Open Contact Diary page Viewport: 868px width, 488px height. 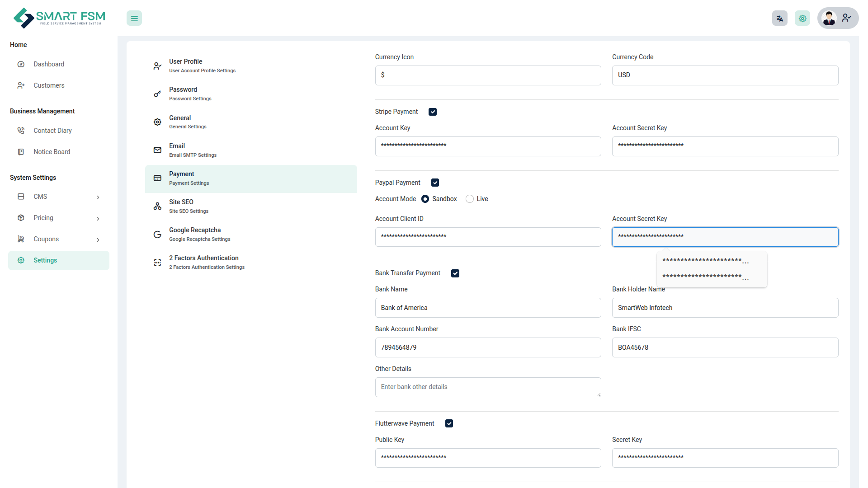52,131
